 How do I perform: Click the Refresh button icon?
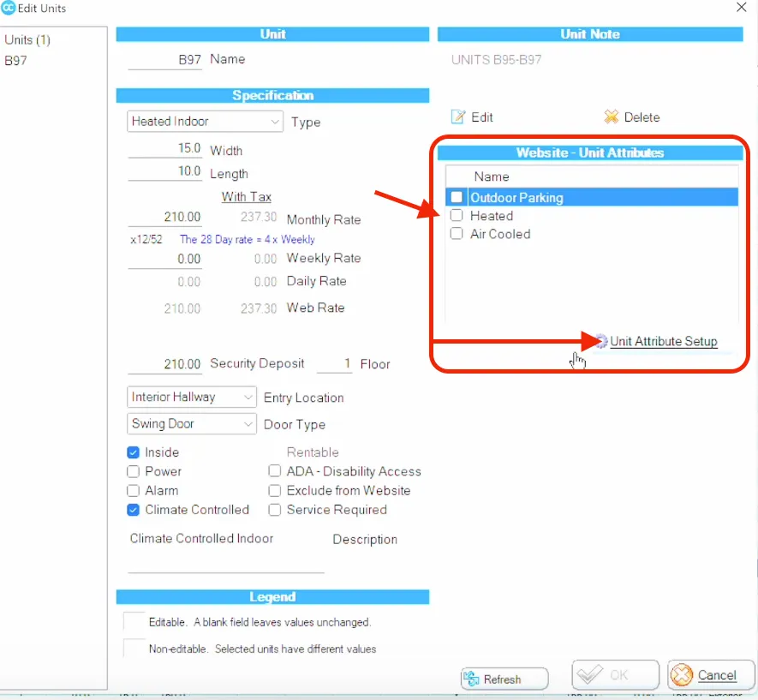tap(471, 679)
